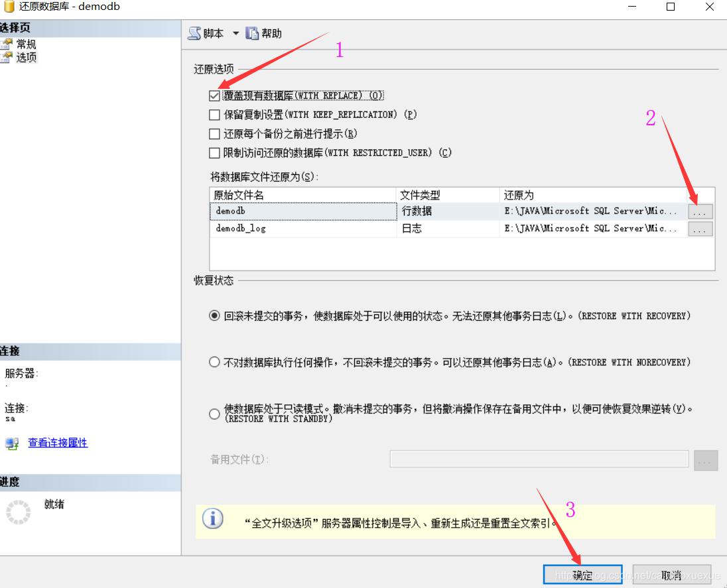
Task: Click the 日志 file type cell
Action: tap(448, 229)
